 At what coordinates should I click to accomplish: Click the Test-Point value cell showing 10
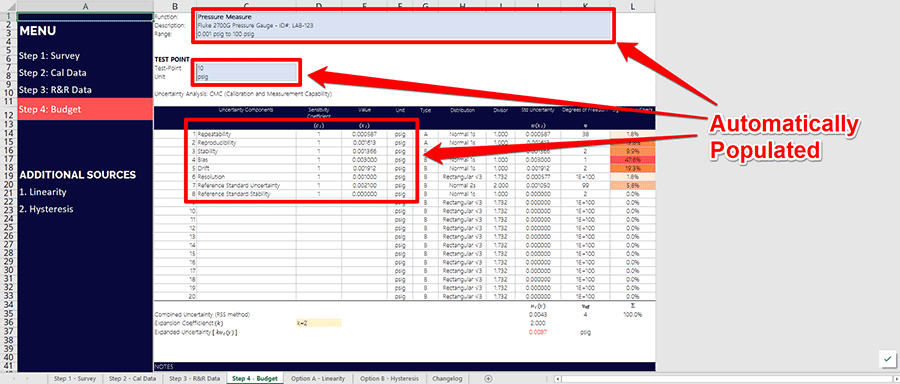[x=246, y=68]
